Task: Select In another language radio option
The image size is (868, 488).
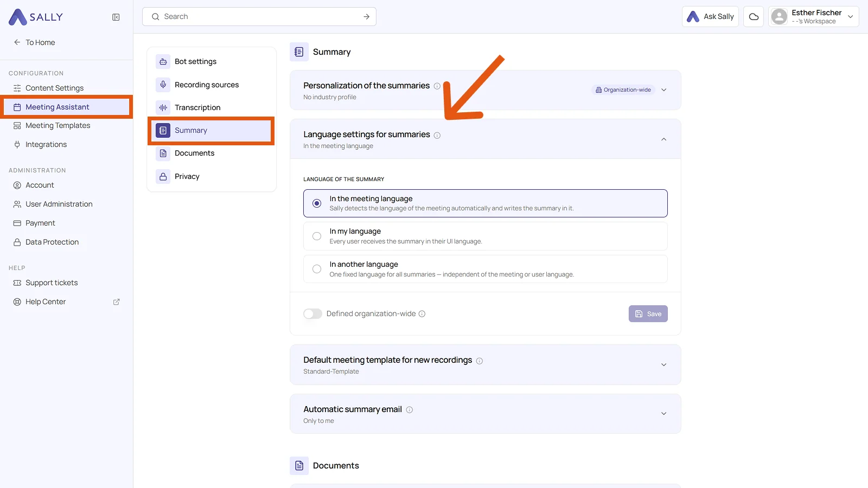Action: [x=317, y=269]
